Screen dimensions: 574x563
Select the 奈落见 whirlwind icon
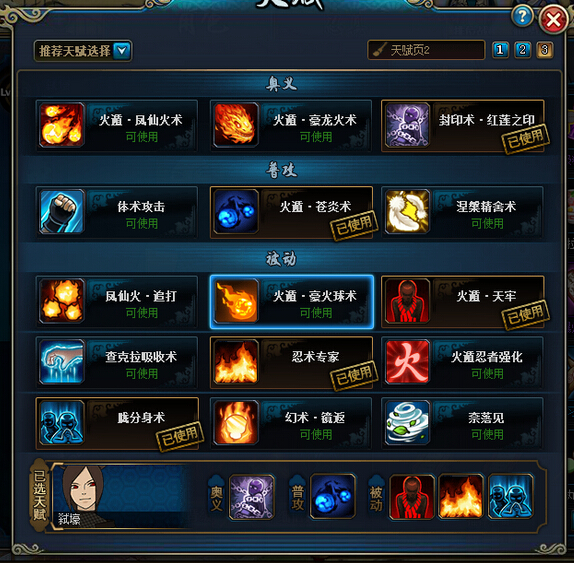tap(407, 422)
